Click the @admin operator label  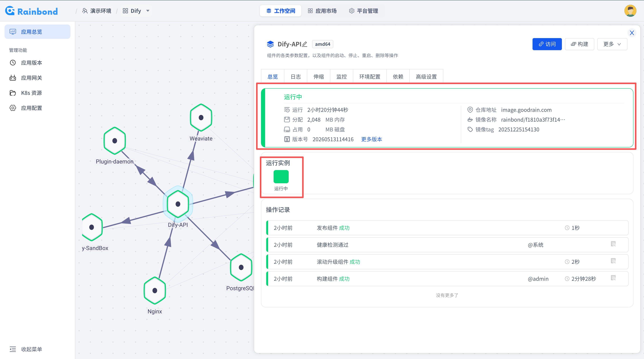(x=538, y=279)
